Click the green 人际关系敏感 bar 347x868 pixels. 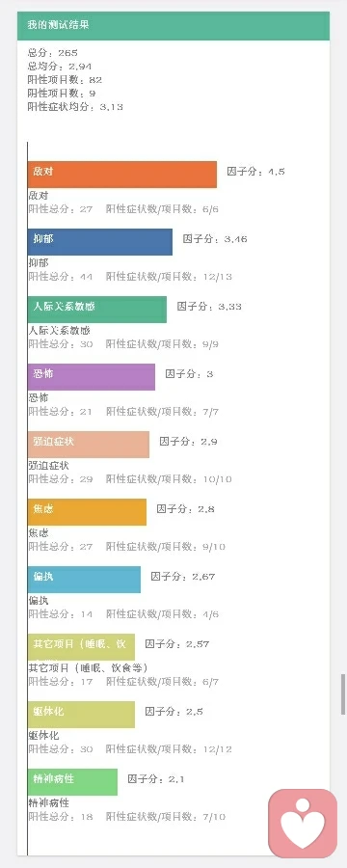click(x=97, y=310)
